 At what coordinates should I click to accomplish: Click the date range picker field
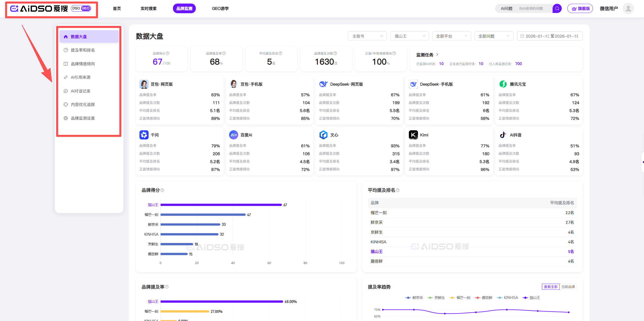(x=550, y=36)
